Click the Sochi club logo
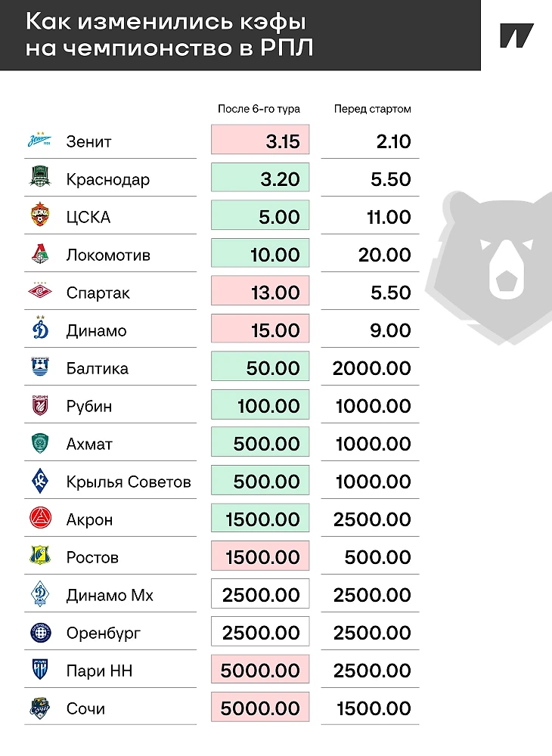The image size is (552, 756). coord(40,708)
